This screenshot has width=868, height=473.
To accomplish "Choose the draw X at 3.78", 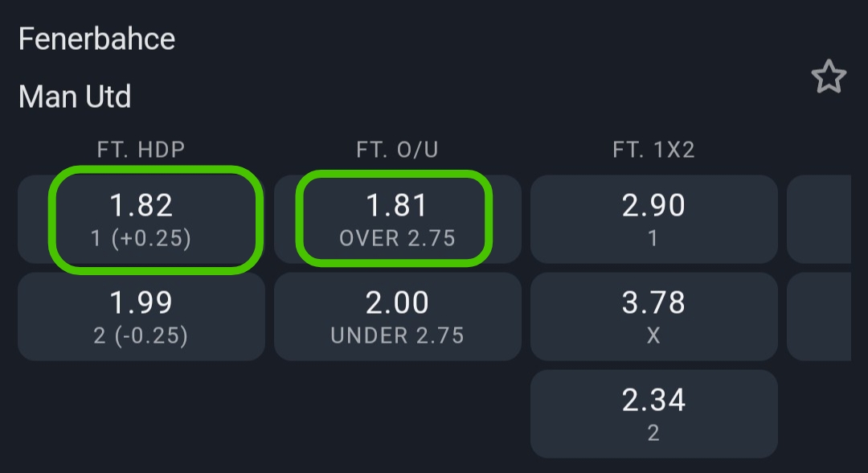I will point(653,316).
